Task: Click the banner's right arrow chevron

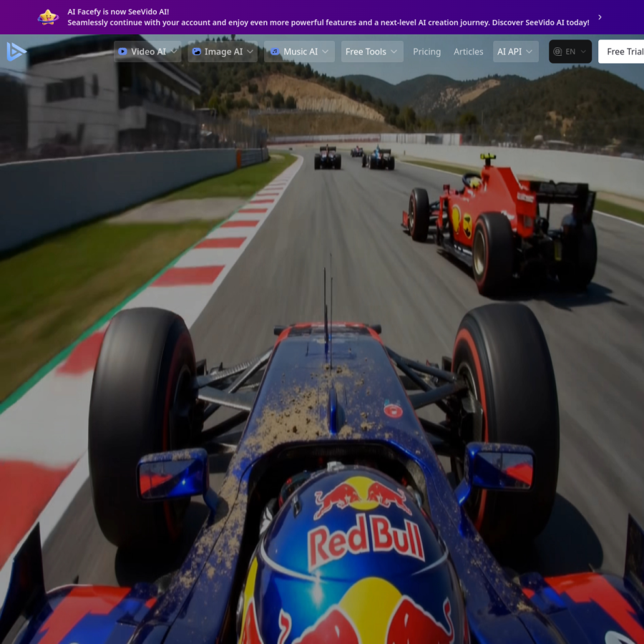Action: (600, 17)
